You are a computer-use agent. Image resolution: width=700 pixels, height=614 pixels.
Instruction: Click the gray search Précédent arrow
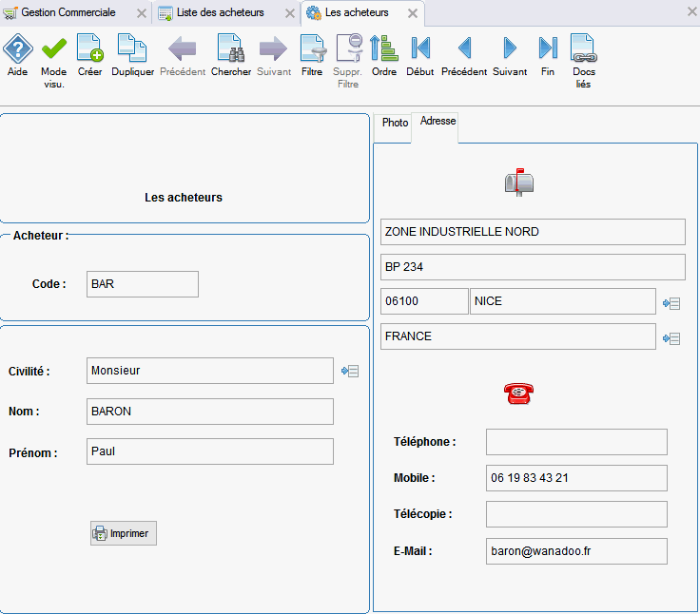(x=183, y=56)
